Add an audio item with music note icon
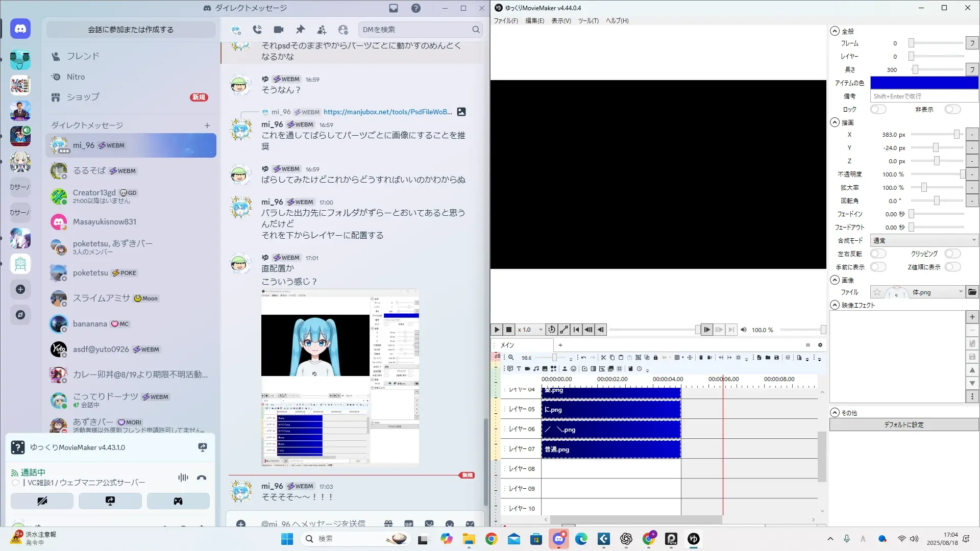The image size is (980, 551). pos(536,368)
